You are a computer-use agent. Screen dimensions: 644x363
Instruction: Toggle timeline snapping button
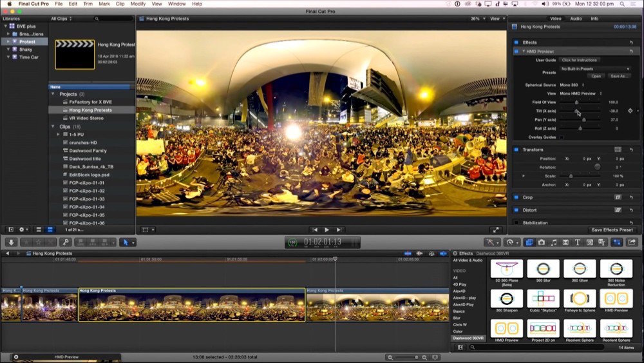point(443,253)
